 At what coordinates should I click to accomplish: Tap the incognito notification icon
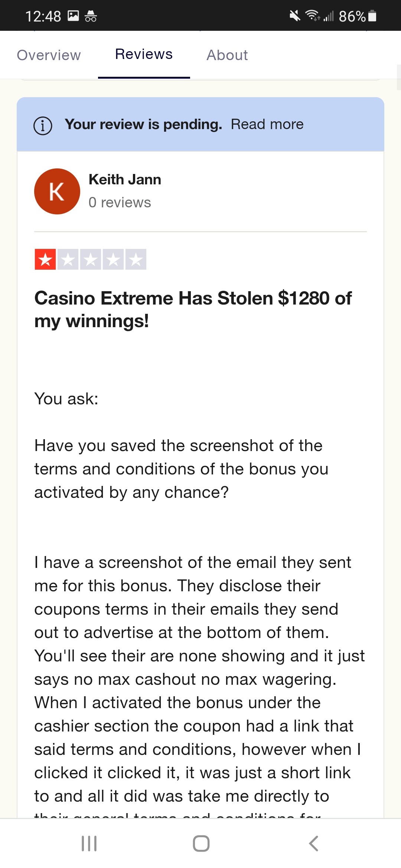[91, 16]
